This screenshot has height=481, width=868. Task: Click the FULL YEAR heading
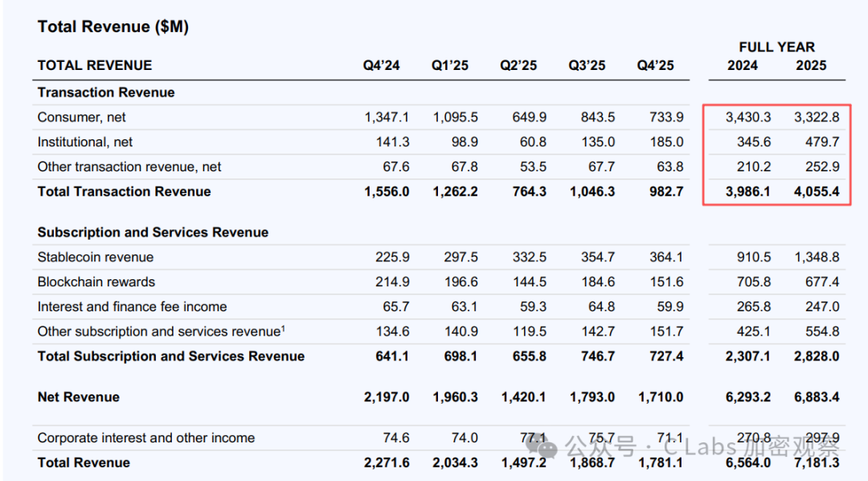click(x=776, y=47)
